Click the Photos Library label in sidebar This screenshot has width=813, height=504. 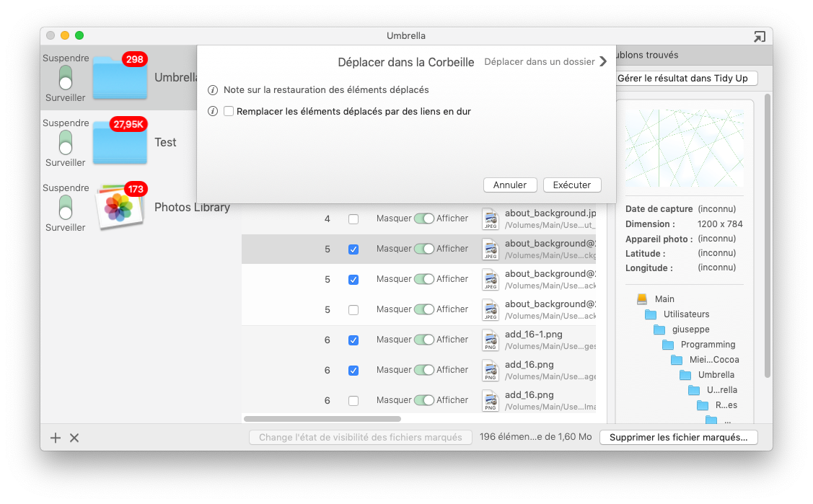193,207
